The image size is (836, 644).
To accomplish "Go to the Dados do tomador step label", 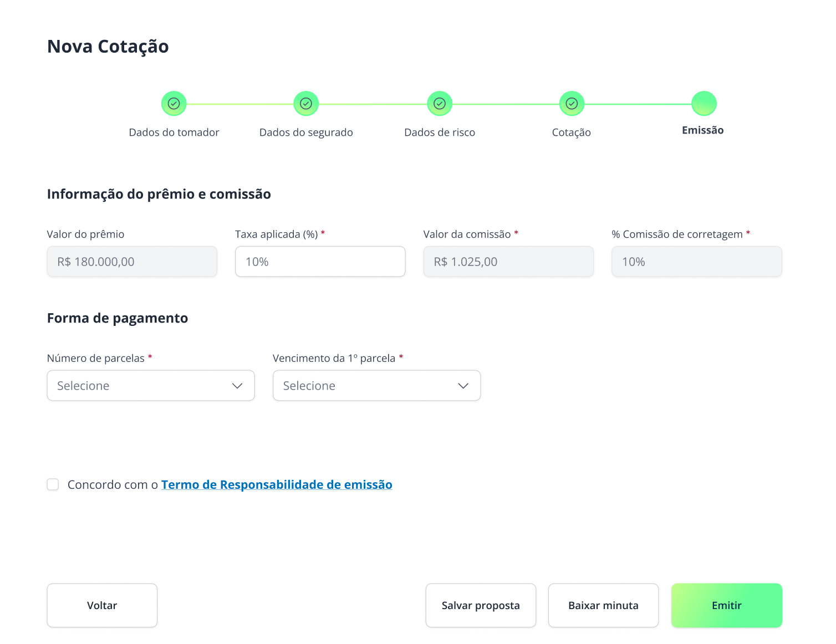I will coord(174,132).
